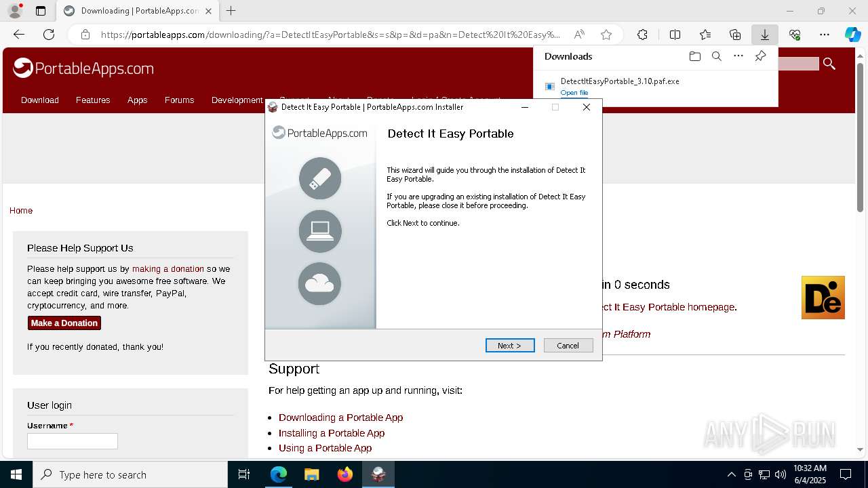868x488 pixels.
Task: Click the browser Back arrow
Action: [19, 35]
